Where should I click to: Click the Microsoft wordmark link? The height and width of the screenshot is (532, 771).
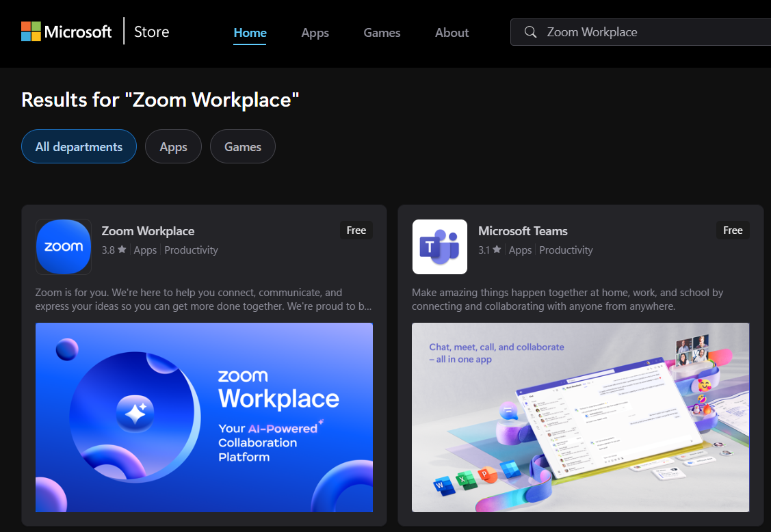pyautogui.click(x=78, y=32)
